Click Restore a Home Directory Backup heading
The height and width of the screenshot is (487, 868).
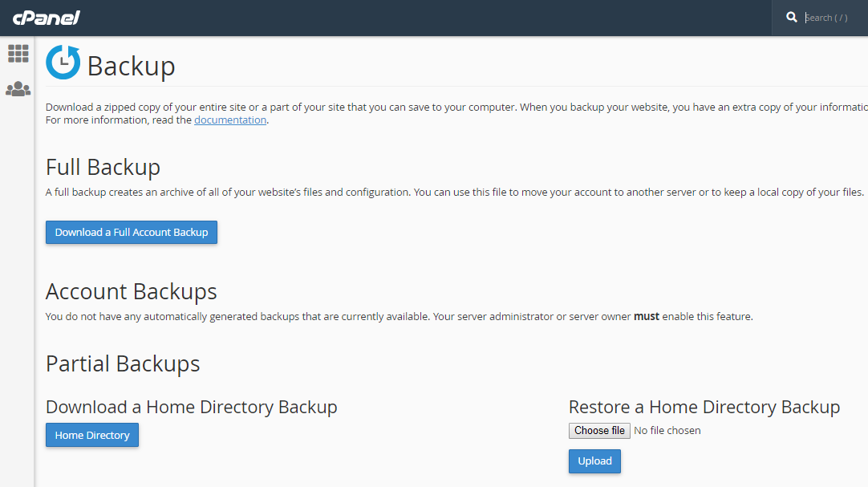tap(704, 407)
